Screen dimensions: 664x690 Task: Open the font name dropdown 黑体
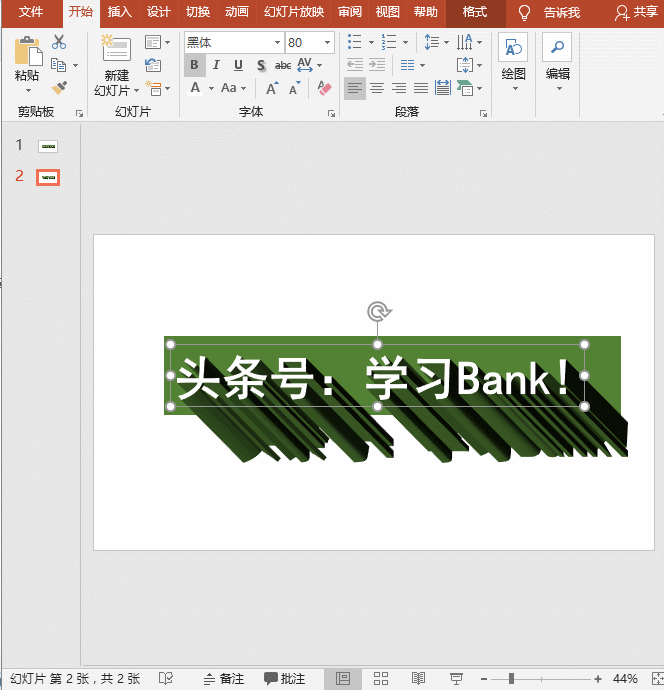[277, 42]
